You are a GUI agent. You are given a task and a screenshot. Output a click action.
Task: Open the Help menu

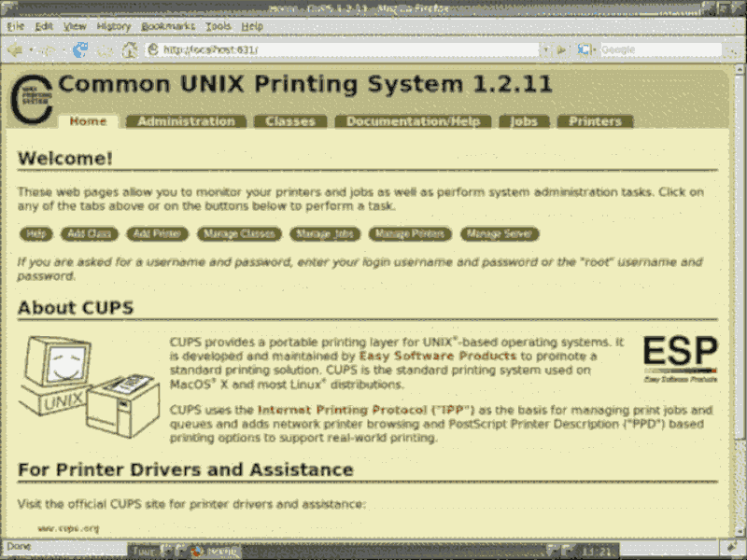click(252, 26)
